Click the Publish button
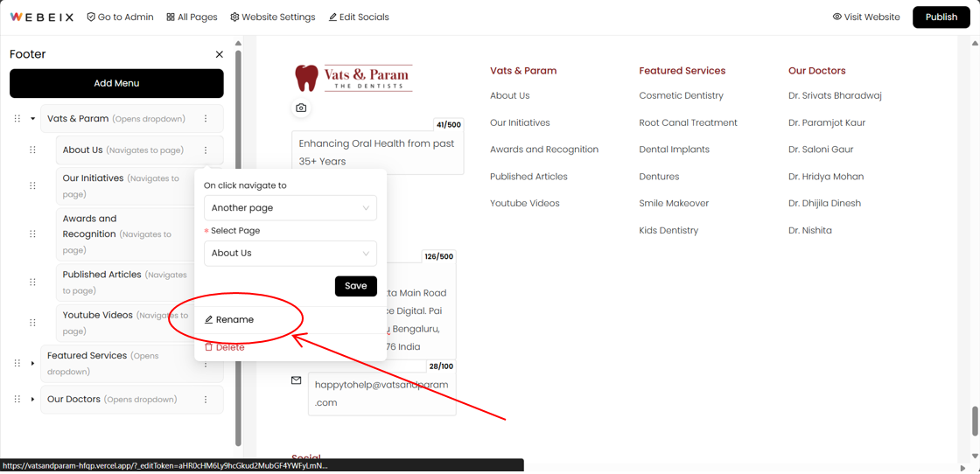The height and width of the screenshot is (474, 980). pos(941,17)
